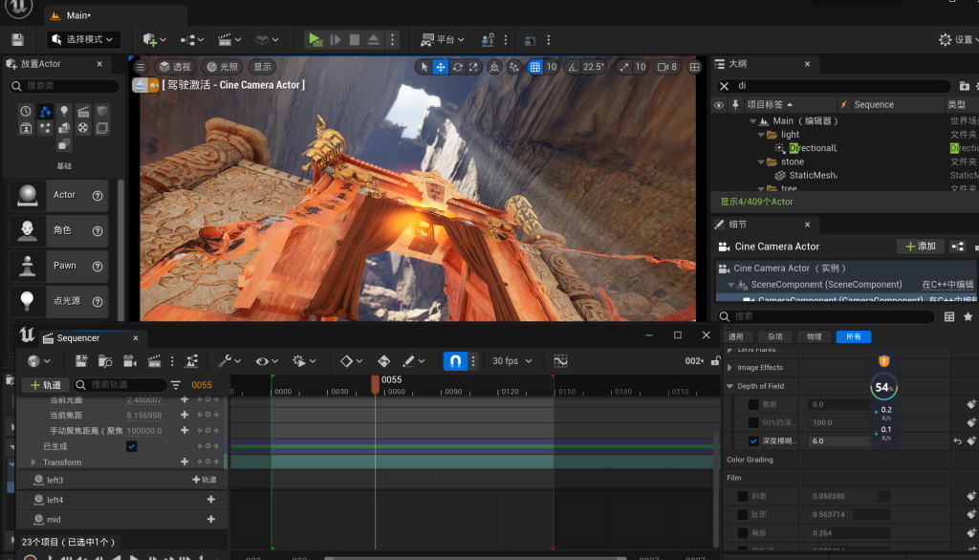Click the viewport layout grid icon
Viewport: 979px width, 560px height.
694,67
